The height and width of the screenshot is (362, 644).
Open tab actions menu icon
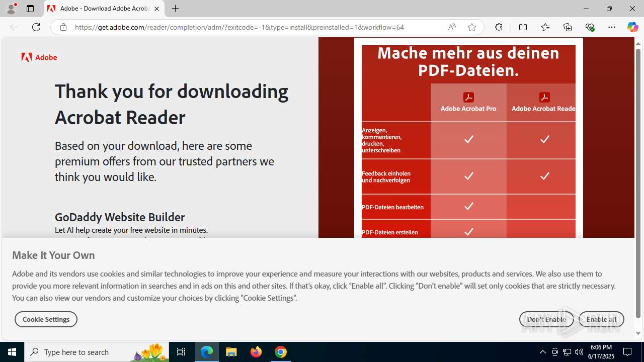pos(30,9)
